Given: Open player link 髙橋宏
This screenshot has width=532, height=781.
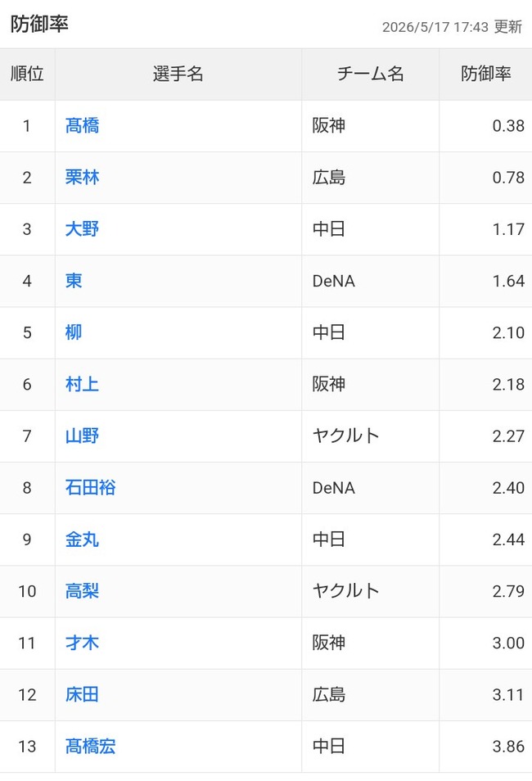Looking at the screenshot, I should [x=91, y=746].
